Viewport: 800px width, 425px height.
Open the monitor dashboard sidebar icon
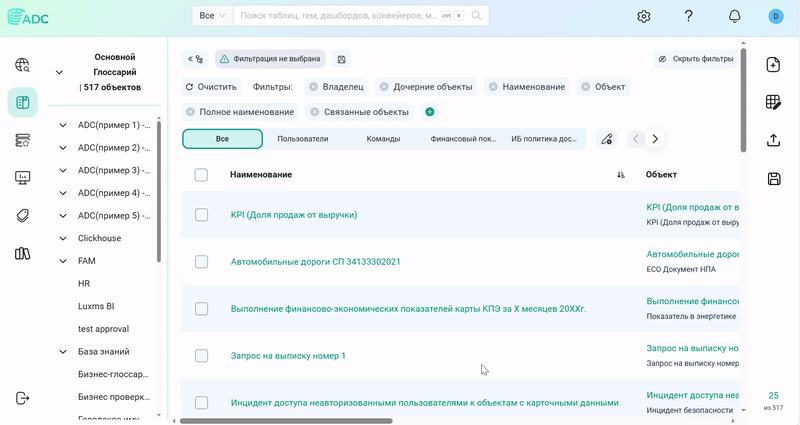[x=22, y=178]
